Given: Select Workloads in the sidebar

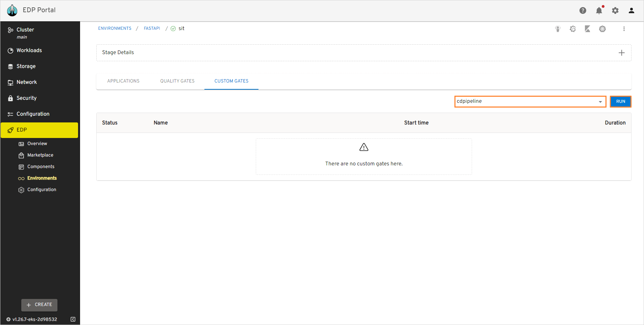Looking at the screenshot, I should 29,50.
